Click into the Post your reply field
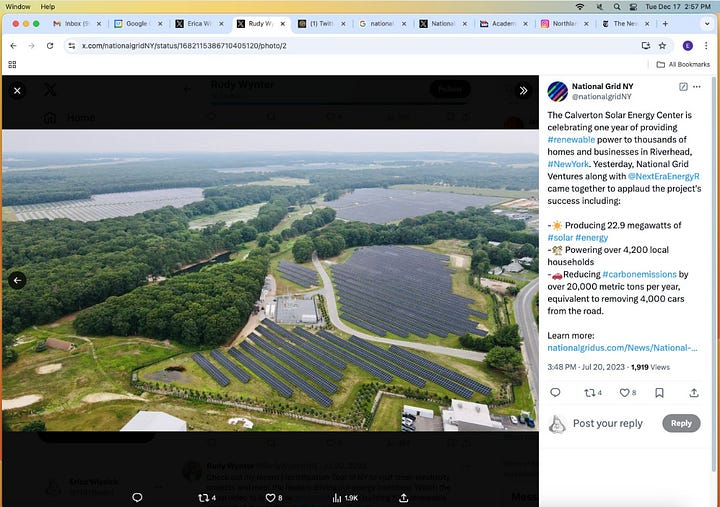Screen dimensions: 720x507 (608, 423)
